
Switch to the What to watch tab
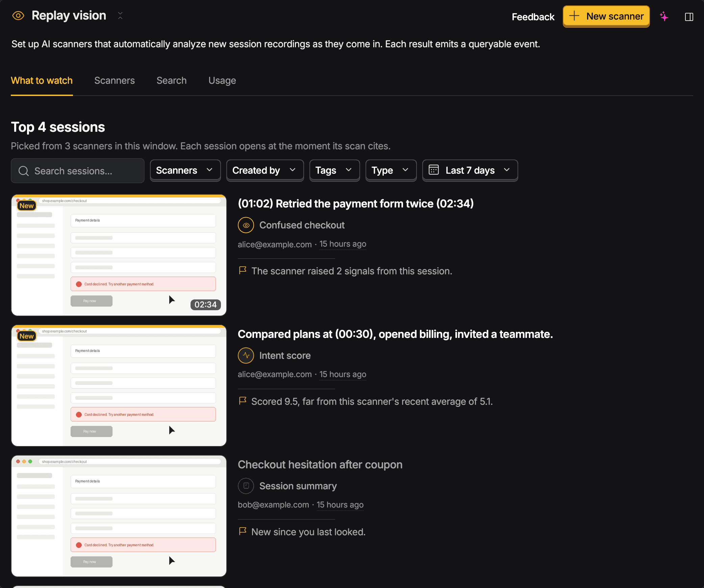pyautogui.click(x=42, y=80)
